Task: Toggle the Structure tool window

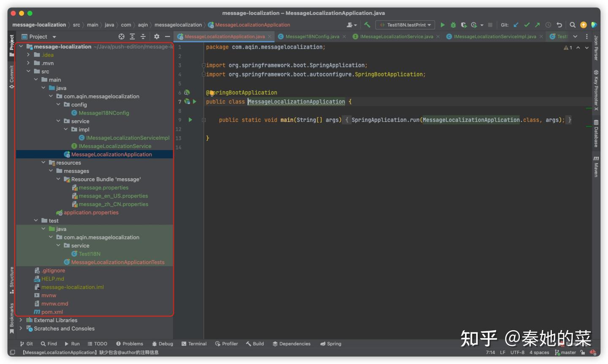Action: tap(11, 280)
